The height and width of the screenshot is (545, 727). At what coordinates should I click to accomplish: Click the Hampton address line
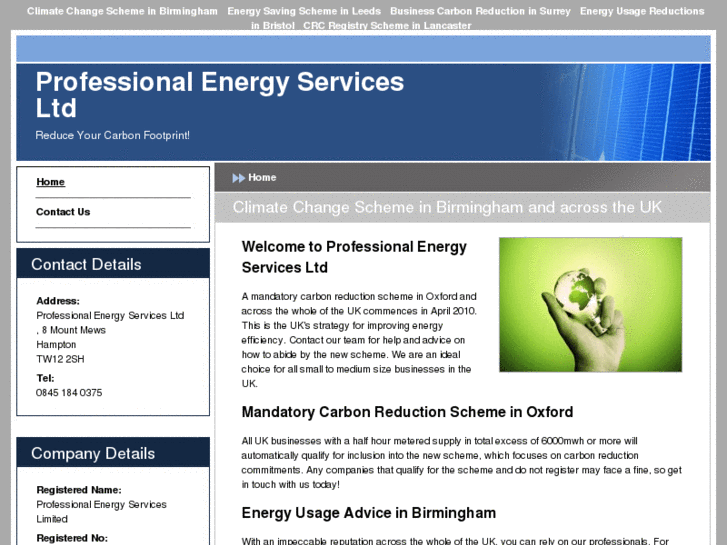click(56, 345)
